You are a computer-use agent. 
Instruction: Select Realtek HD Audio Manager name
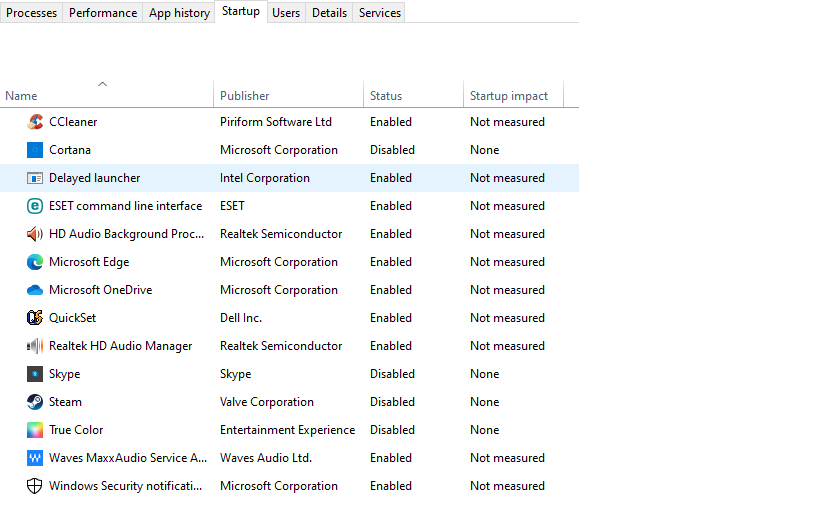point(121,346)
